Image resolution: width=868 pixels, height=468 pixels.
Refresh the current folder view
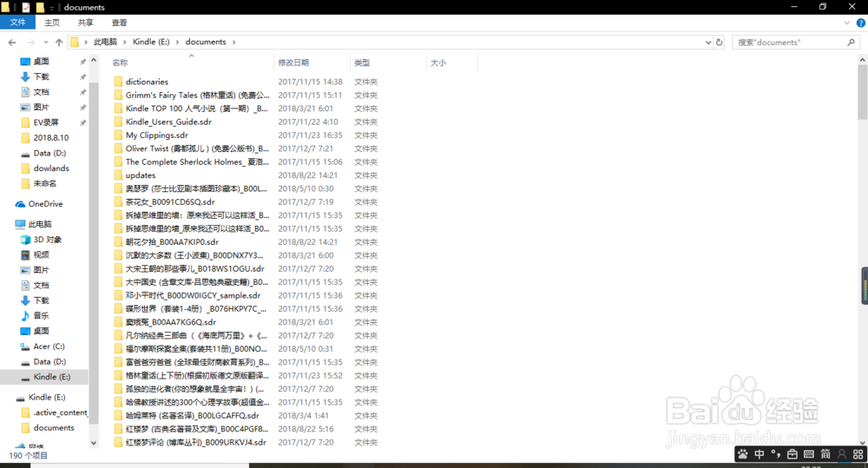pyautogui.click(x=719, y=42)
